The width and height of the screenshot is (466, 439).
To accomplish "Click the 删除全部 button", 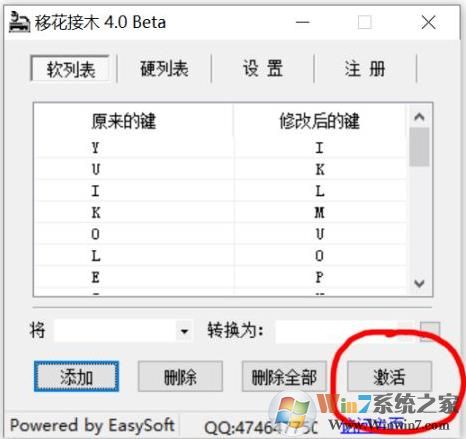I will 284,376.
